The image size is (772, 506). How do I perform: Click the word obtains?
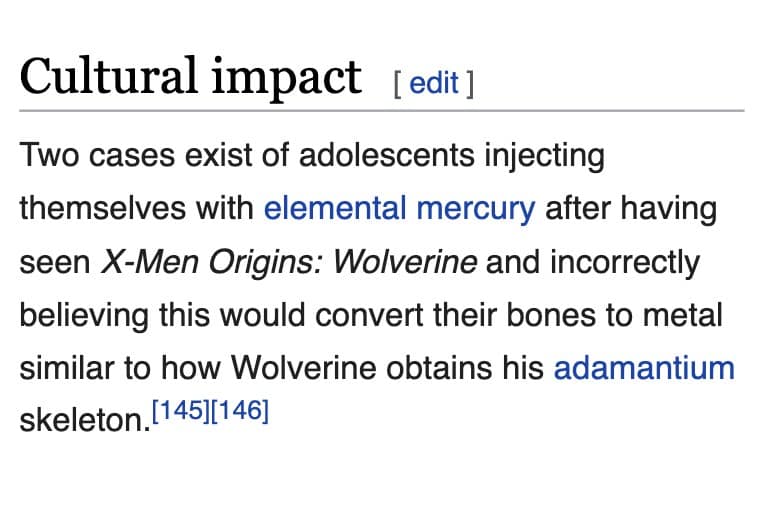point(434,367)
